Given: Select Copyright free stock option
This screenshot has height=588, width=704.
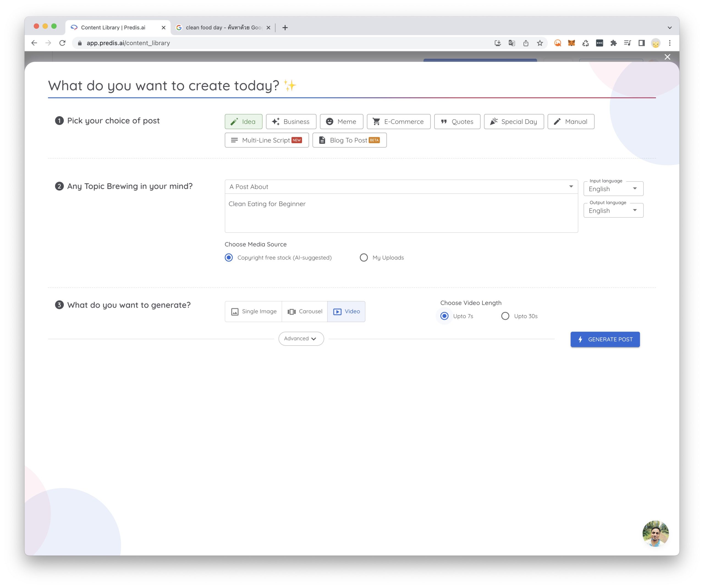Looking at the screenshot, I should [229, 258].
